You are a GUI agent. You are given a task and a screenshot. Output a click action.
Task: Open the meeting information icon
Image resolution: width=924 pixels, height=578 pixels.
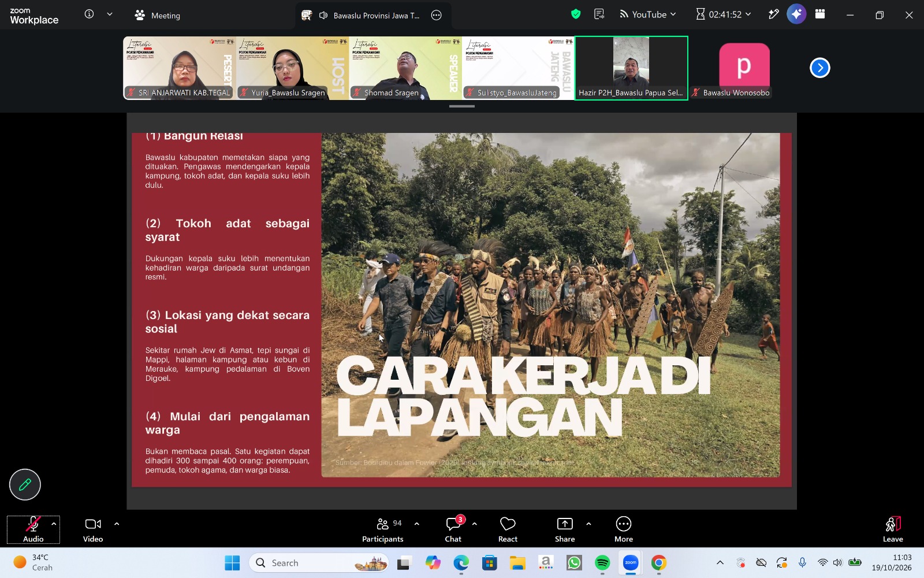pyautogui.click(x=89, y=14)
